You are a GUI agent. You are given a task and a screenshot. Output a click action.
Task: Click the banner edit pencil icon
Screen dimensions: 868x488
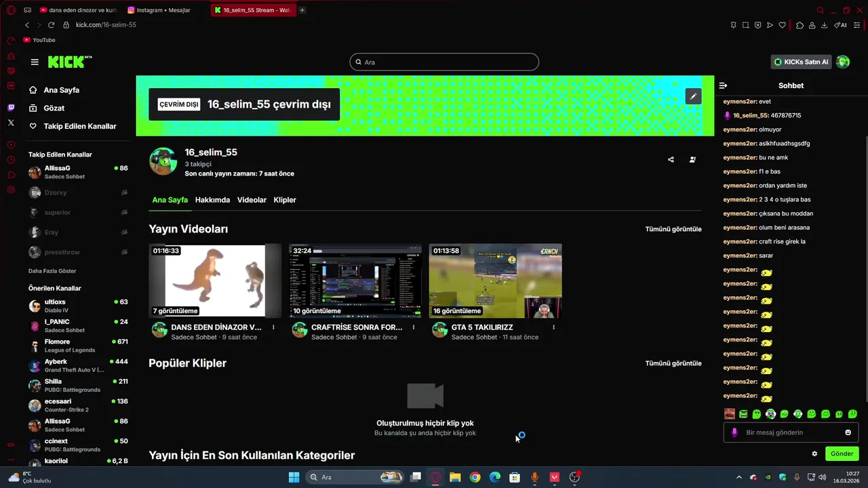(693, 96)
